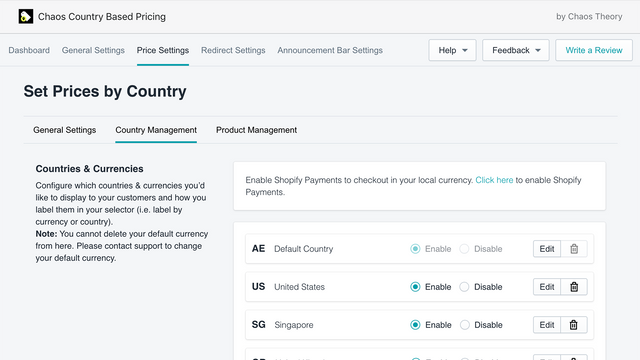Click the Write a Review button
Screen dimensions: 640x360
point(594,50)
